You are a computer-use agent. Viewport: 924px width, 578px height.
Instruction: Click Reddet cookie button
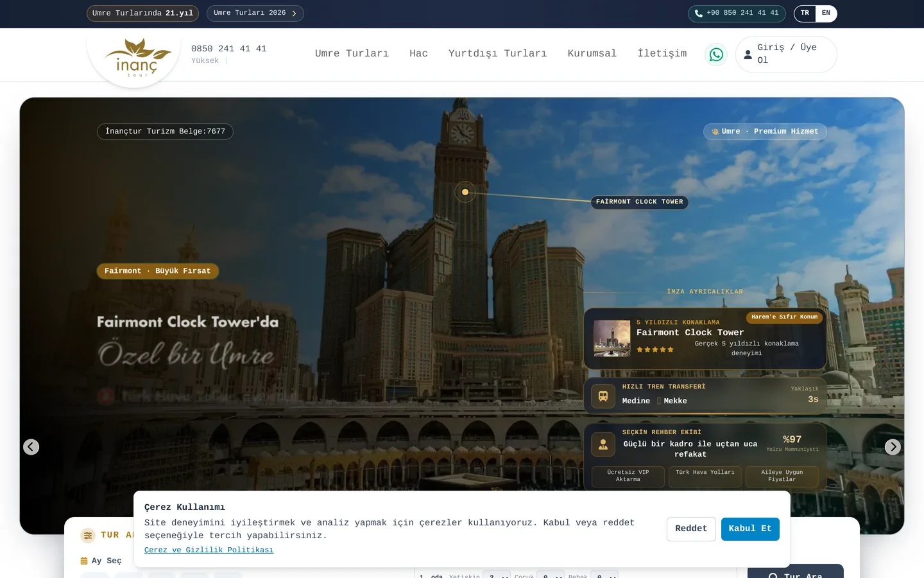691,529
